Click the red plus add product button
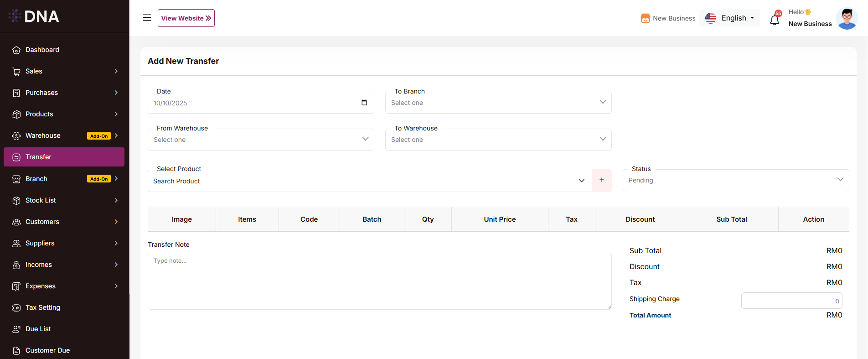 [x=601, y=180]
